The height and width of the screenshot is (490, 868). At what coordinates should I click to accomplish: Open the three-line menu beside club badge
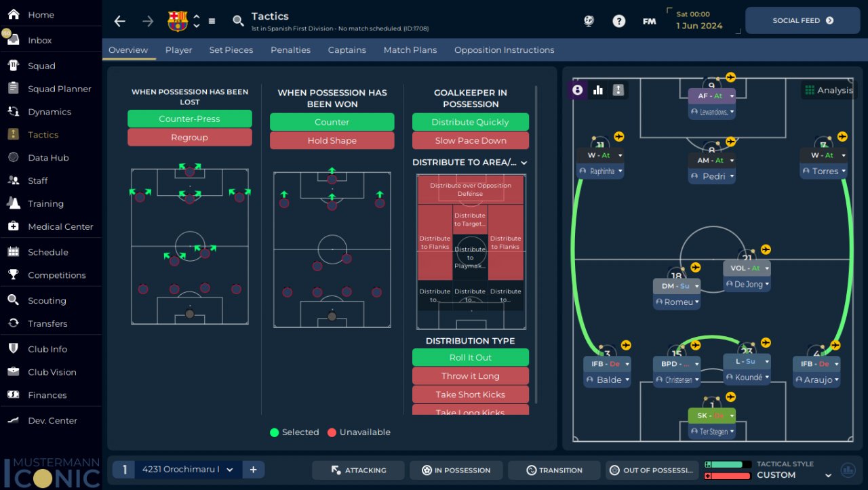[212, 21]
